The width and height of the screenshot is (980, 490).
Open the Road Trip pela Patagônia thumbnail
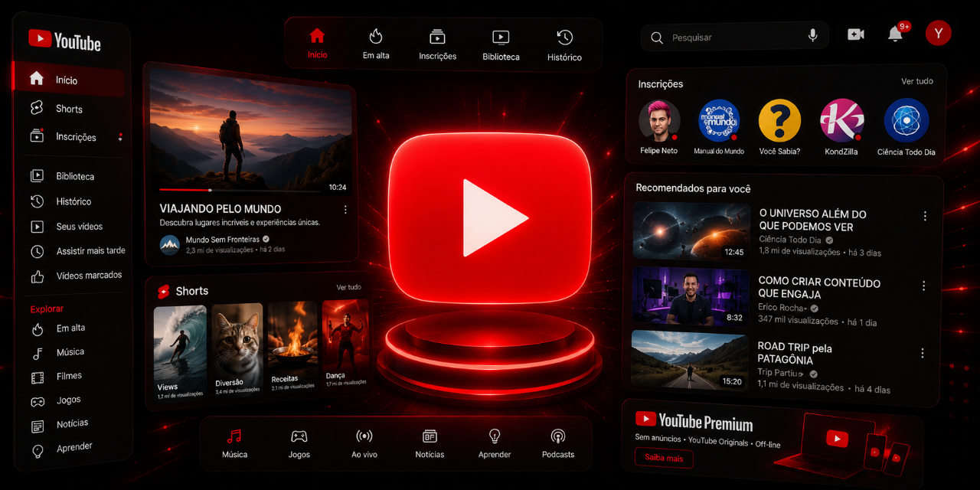pos(690,360)
